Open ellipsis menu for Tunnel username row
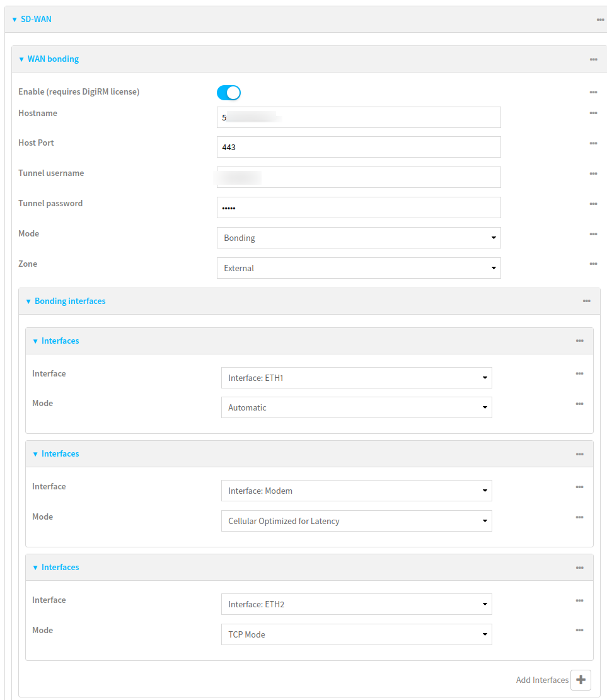 click(593, 173)
